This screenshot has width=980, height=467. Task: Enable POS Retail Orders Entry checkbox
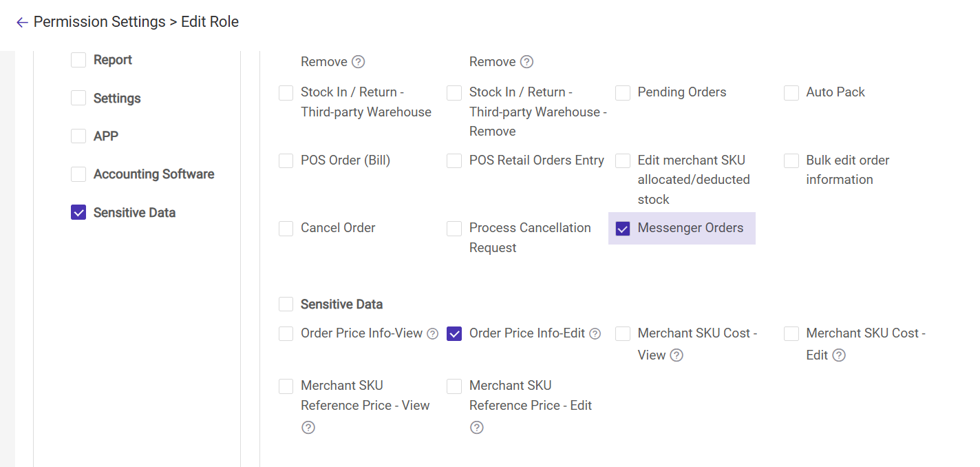click(454, 161)
